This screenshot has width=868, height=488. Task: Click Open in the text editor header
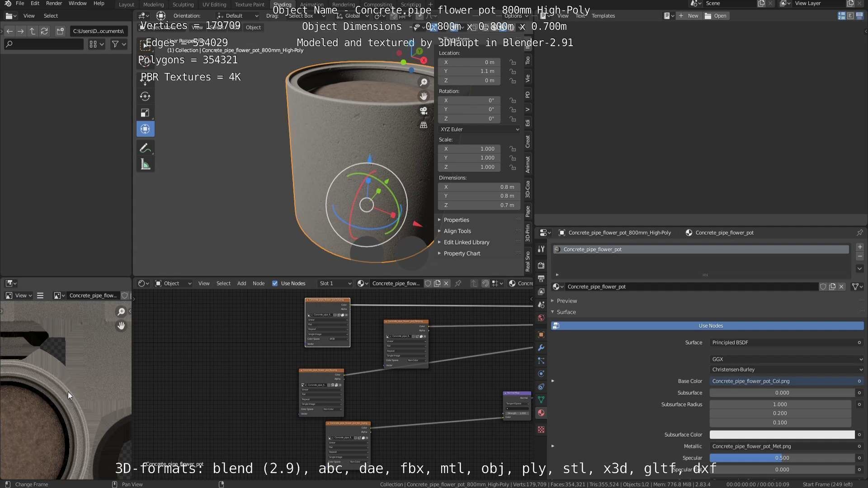click(x=716, y=16)
